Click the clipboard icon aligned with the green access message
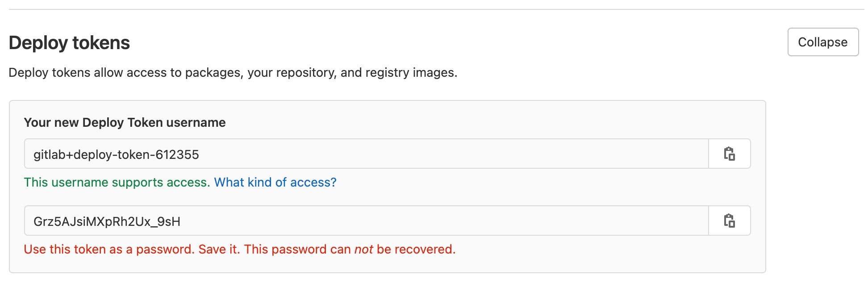The height and width of the screenshot is (283, 868). pyautogui.click(x=730, y=154)
